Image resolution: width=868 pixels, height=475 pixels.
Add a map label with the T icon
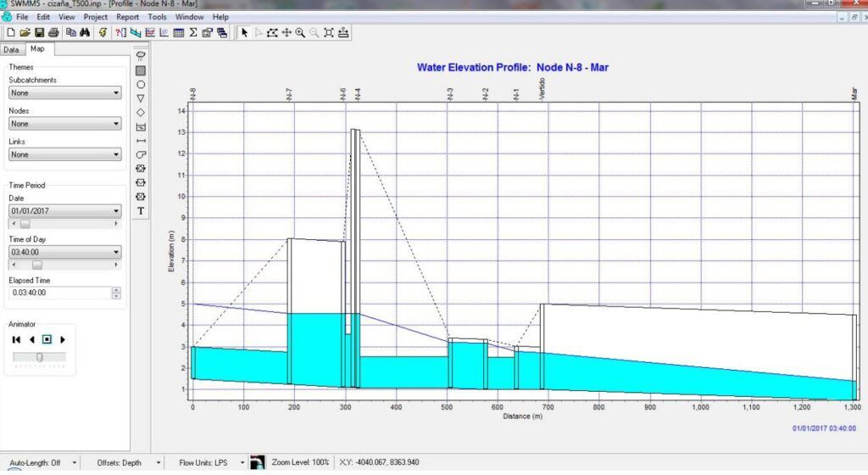141,211
